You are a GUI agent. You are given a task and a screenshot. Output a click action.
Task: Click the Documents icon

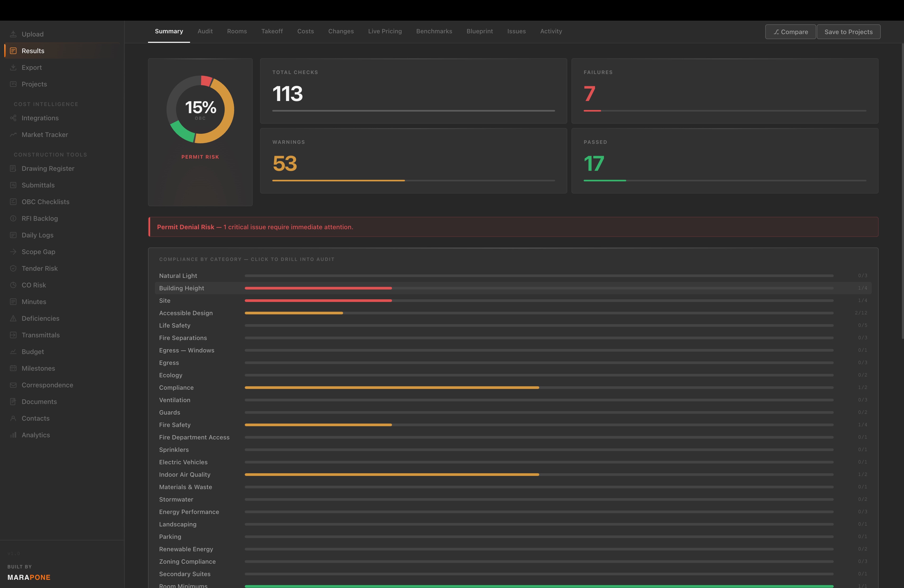coord(13,402)
